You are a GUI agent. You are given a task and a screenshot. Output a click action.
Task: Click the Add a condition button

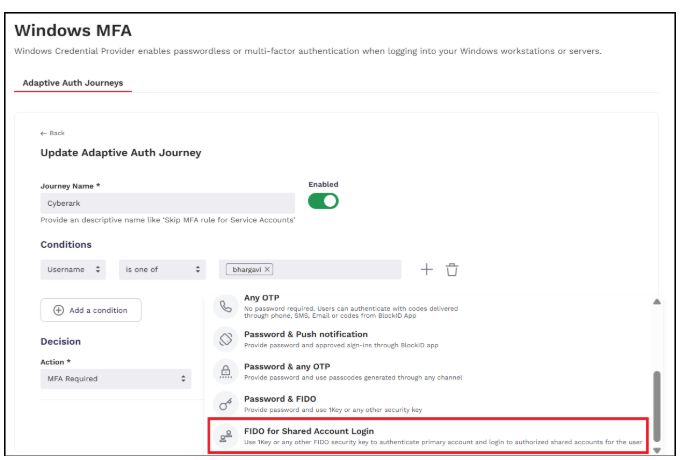(91, 310)
